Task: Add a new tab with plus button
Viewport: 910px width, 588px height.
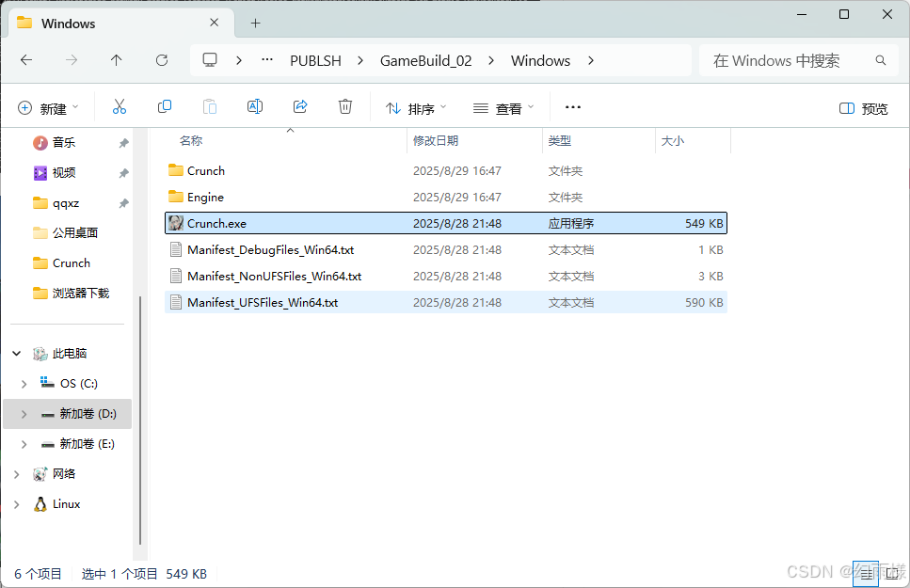Action: point(255,24)
